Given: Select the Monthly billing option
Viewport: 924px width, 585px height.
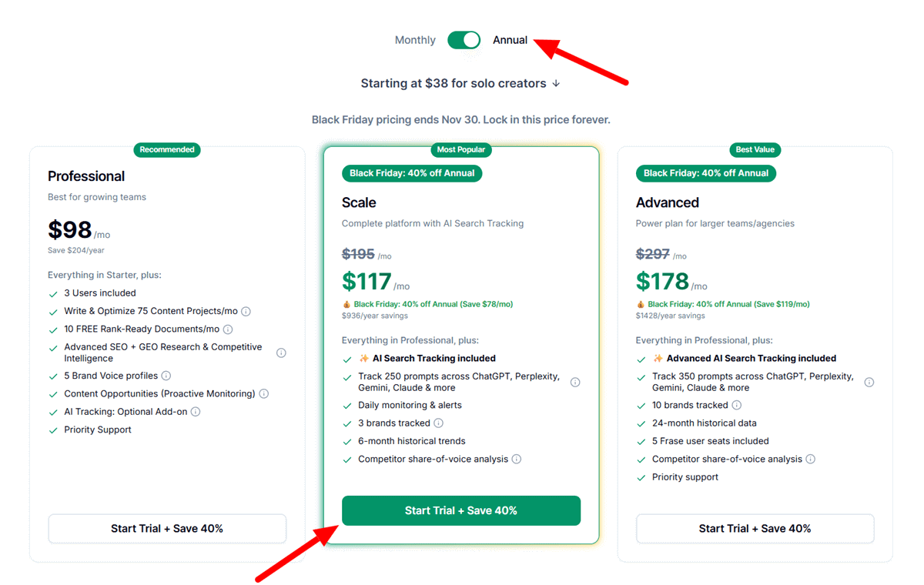Looking at the screenshot, I should tap(415, 40).
